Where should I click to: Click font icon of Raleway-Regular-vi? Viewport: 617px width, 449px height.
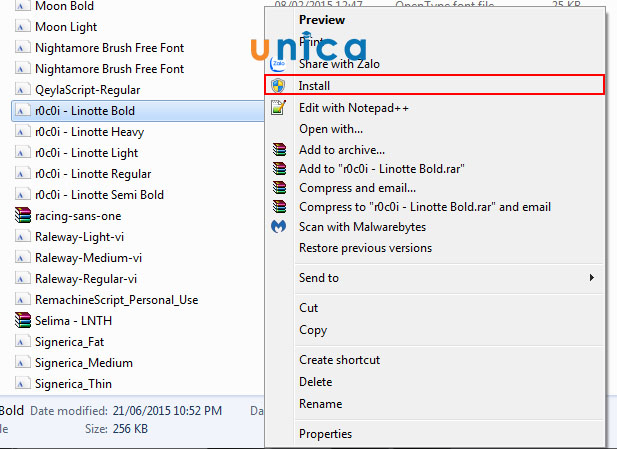[22, 279]
